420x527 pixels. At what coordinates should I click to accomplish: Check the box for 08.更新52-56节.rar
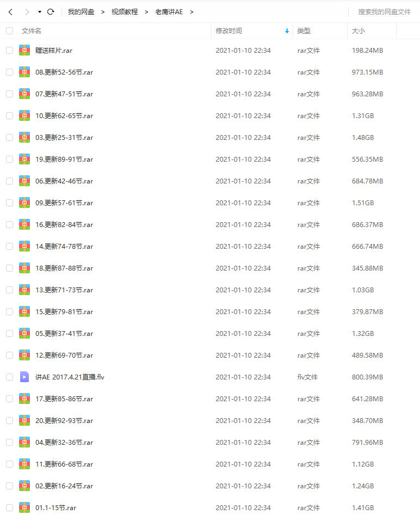[9, 72]
